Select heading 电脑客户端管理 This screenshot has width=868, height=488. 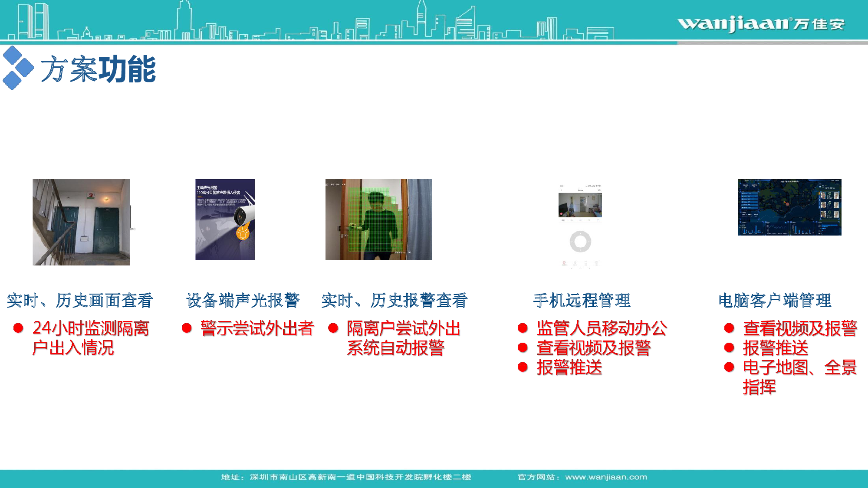click(775, 300)
